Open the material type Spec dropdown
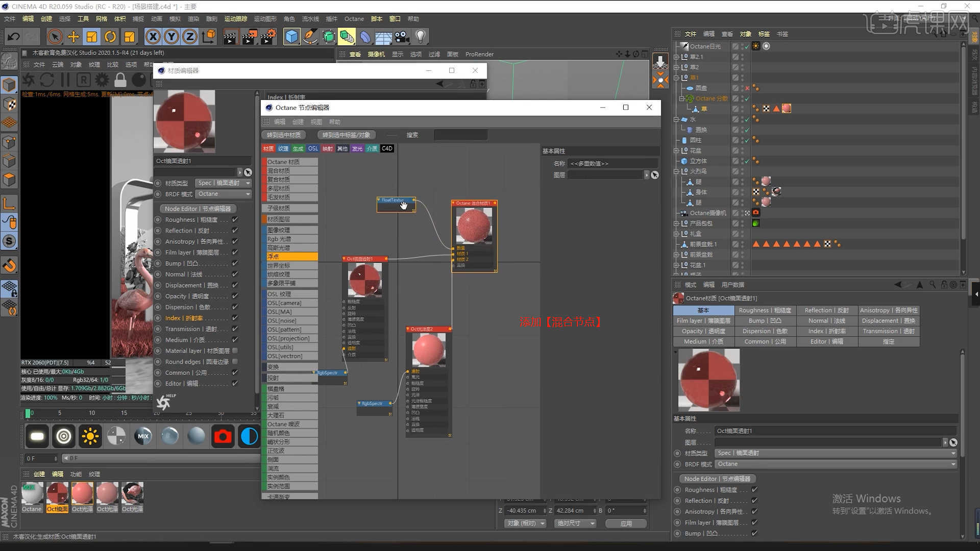Image resolution: width=980 pixels, height=551 pixels. (224, 183)
